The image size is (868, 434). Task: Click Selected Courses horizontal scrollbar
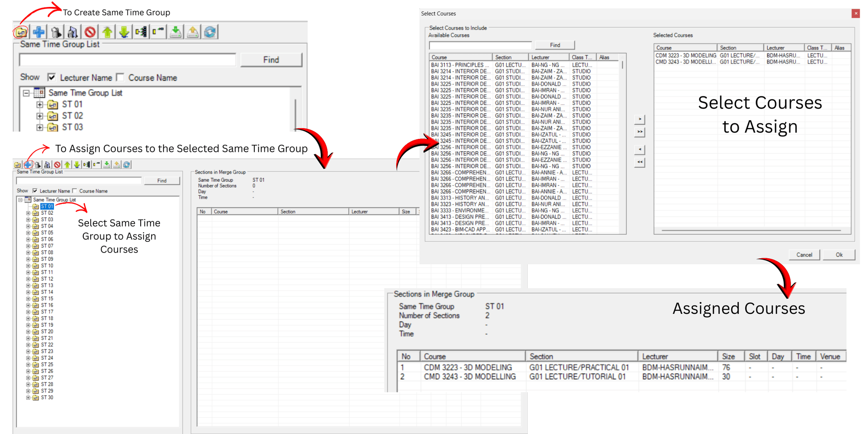click(x=752, y=230)
